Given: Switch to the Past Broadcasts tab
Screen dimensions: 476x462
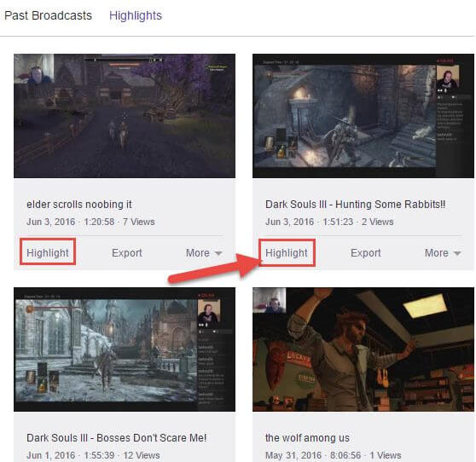Looking at the screenshot, I should point(48,15).
